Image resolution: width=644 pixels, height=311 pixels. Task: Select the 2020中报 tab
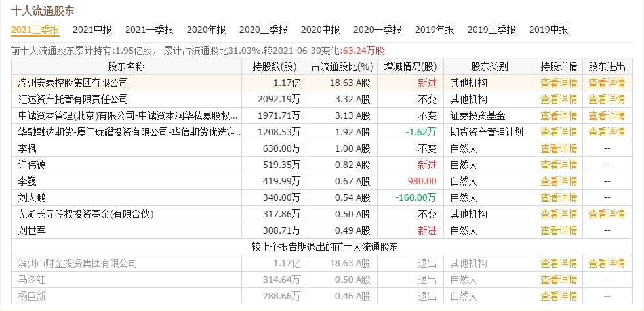[320, 30]
